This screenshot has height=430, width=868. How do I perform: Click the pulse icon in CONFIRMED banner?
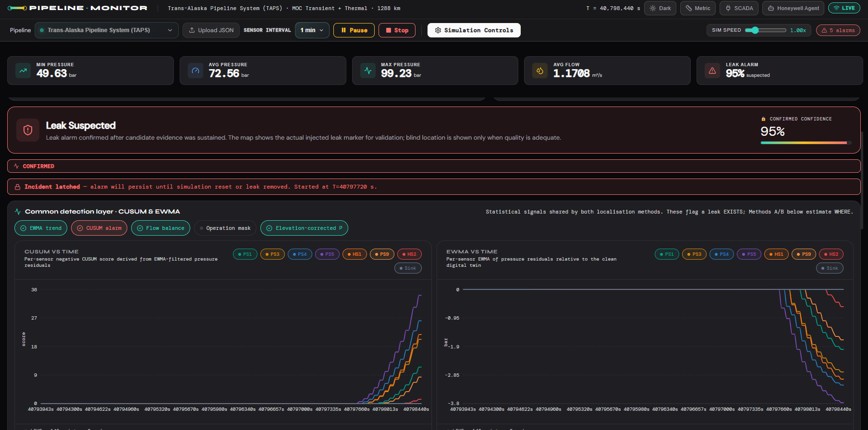16,166
